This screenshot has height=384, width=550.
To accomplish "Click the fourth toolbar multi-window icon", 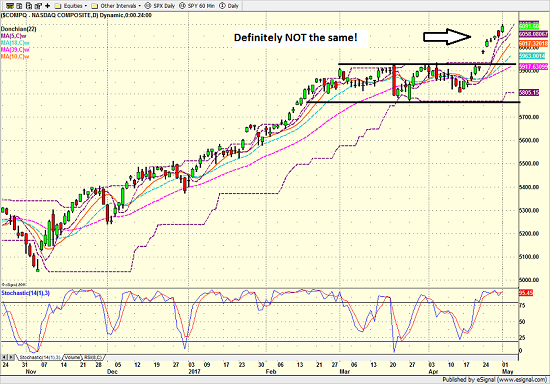I will [x=38, y=6].
